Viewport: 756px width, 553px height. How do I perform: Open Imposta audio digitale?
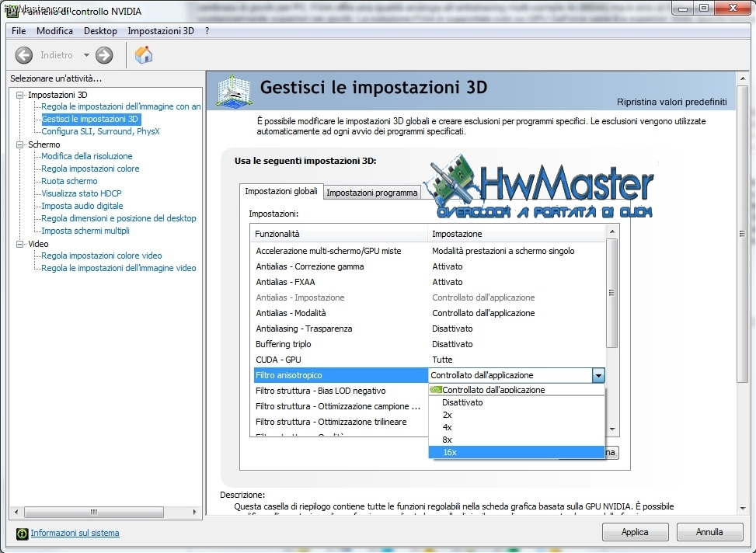coord(82,206)
